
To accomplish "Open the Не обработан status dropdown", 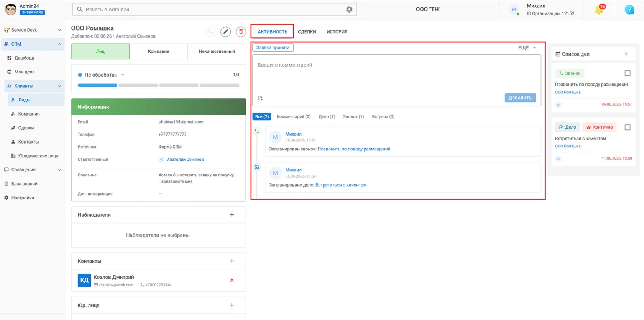I will pyautogui.click(x=101, y=75).
